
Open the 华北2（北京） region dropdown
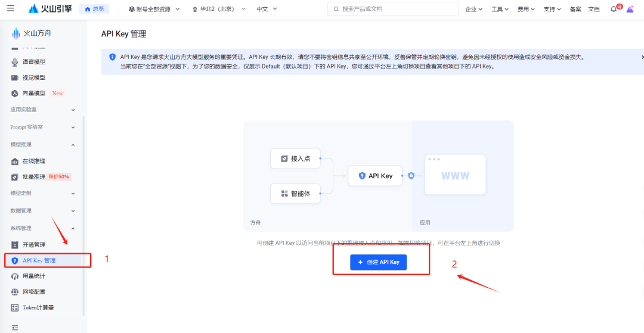pyautogui.click(x=218, y=9)
